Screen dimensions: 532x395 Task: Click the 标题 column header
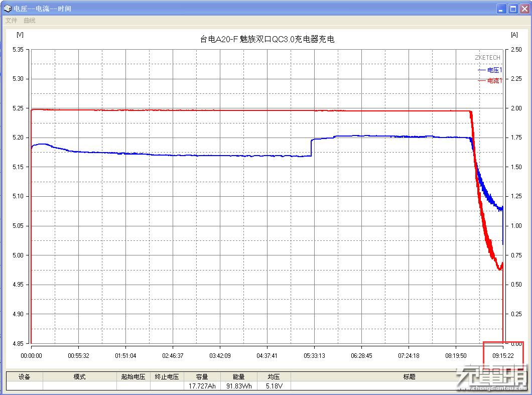pyautogui.click(x=409, y=376)
